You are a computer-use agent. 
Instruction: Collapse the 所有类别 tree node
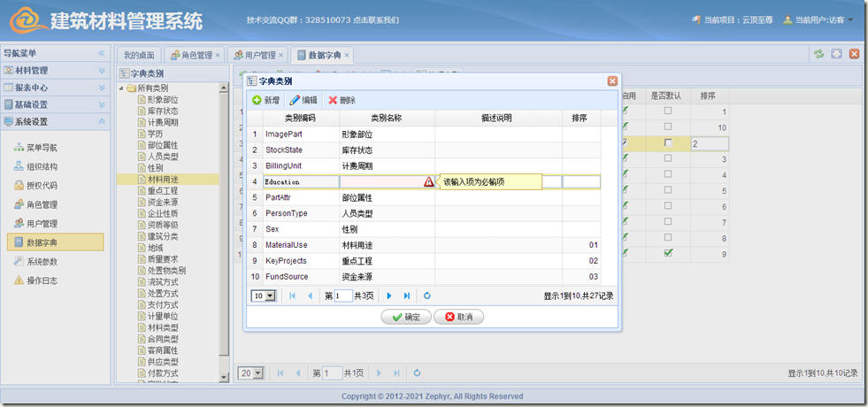coord(121,88)
